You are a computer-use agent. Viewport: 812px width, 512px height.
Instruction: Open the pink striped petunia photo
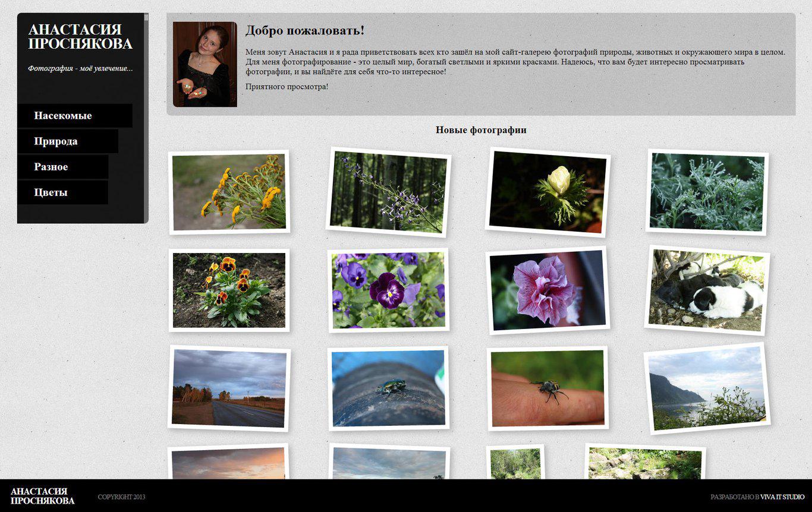click(547, 290)
